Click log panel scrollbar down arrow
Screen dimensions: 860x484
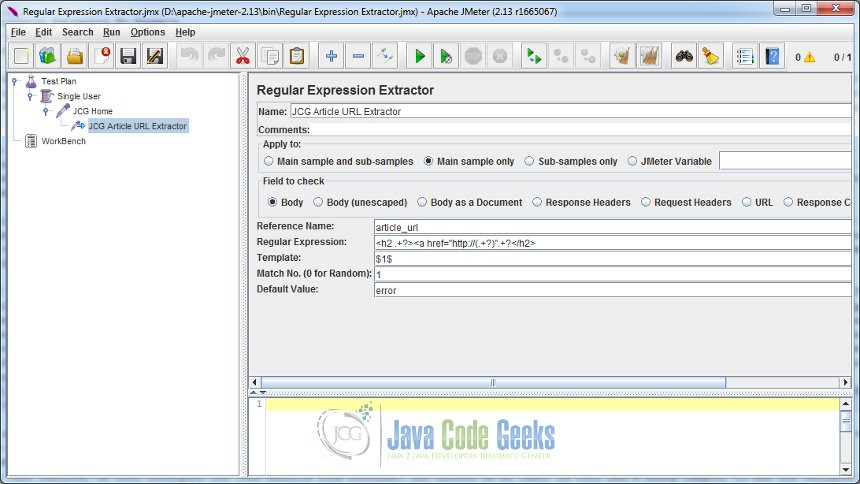pos(846,470)
